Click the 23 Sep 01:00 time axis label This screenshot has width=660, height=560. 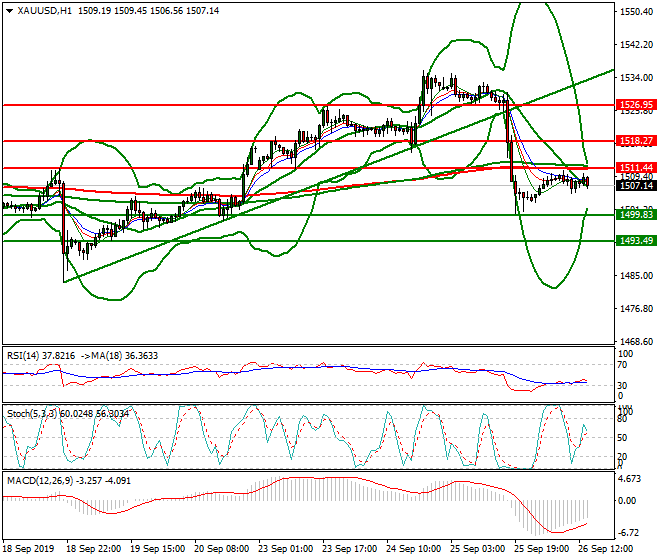coord(286,549)
